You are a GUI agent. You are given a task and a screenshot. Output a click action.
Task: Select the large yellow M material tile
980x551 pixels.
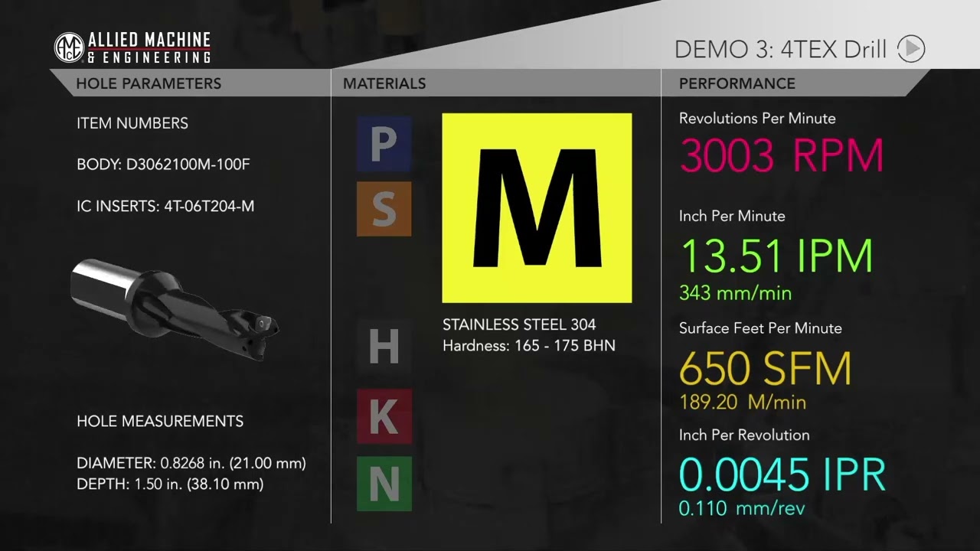[x=537, y=208]
